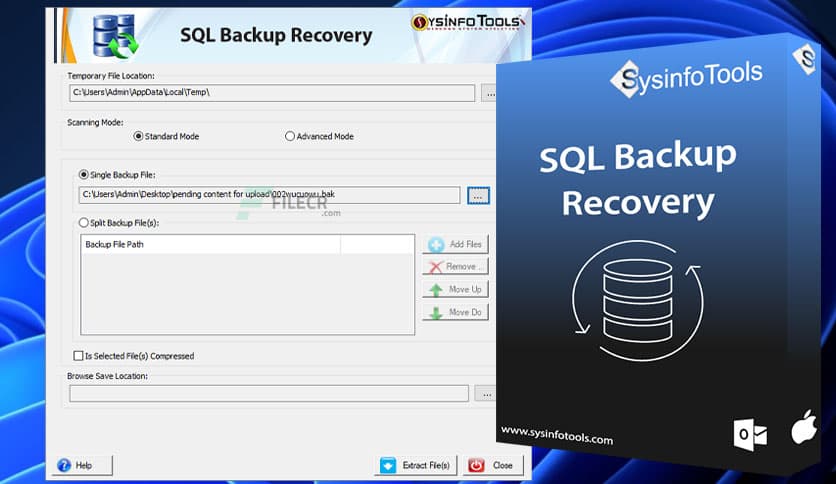Click the SysInfoTools logo in dialog header
This screenshot has width=836, height=484.
(x=468, y=22)
